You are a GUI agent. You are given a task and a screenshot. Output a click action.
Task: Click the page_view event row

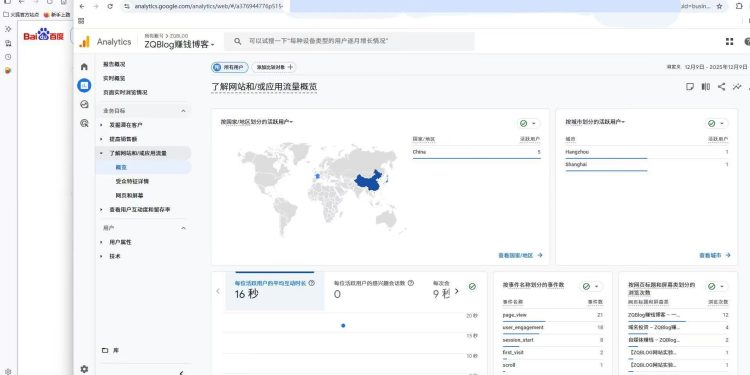[x=552, y=315]
